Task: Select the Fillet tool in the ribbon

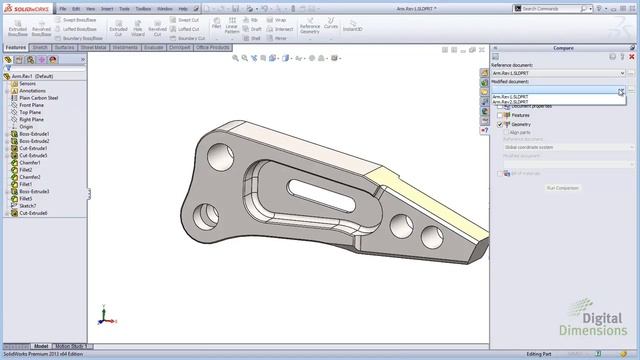Action: click(x=216, y=24)
